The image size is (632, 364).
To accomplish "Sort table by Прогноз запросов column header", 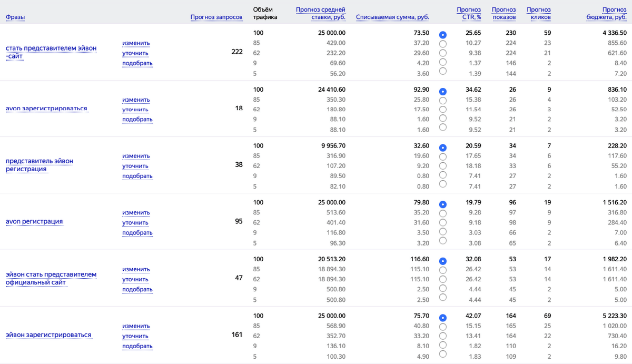I will [x=216, y=17].
